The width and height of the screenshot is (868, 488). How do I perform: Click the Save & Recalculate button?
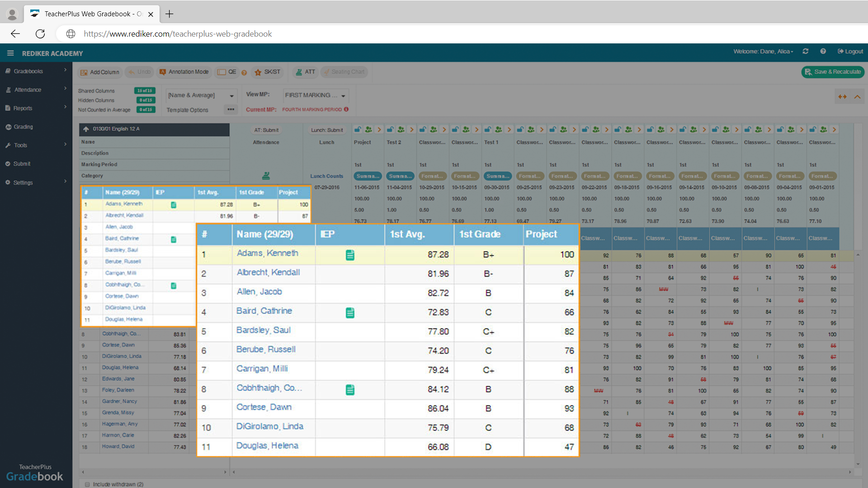coord(832,72)
